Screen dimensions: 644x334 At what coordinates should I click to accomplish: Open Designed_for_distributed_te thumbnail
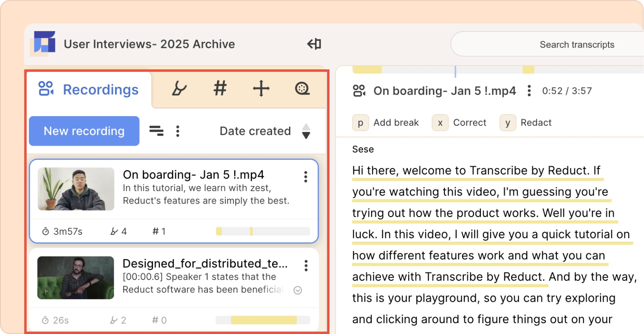pos(76,278)
